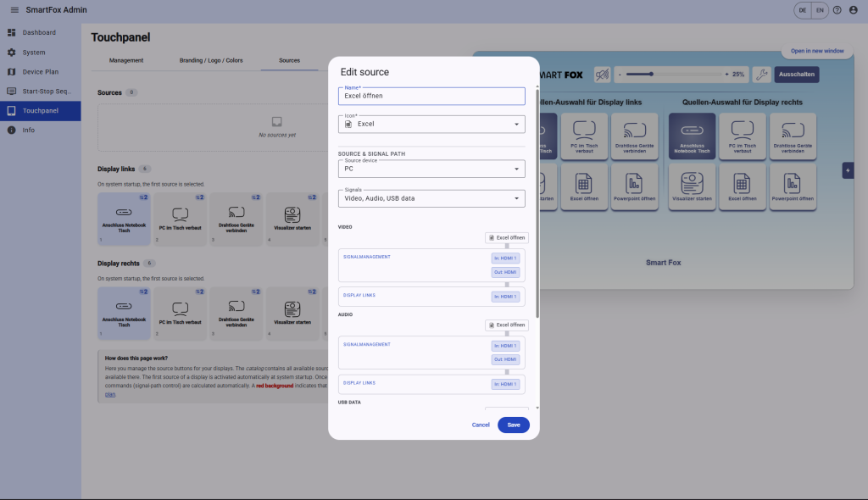Click Anschluss Notebook Tisch card under Display rechts list
Viewport: 868px width, 500px height.
point(124,314)
